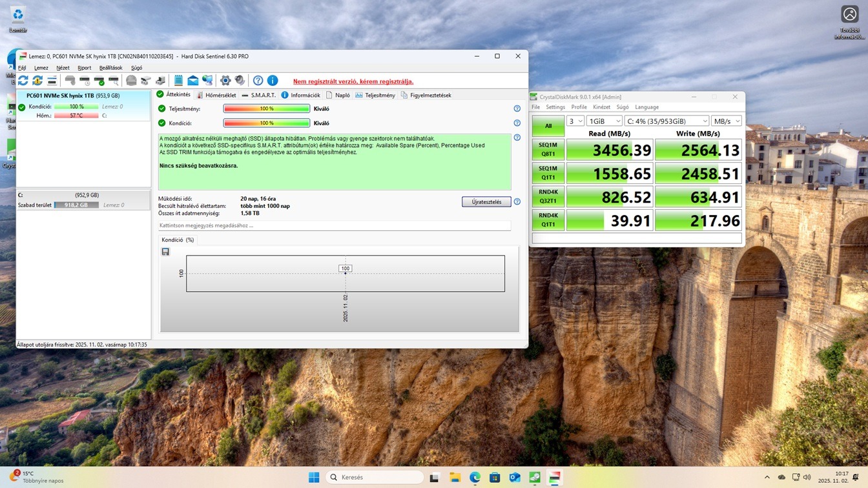
Task: Click the Task View taskbar icon
Action: coord(435,478)
